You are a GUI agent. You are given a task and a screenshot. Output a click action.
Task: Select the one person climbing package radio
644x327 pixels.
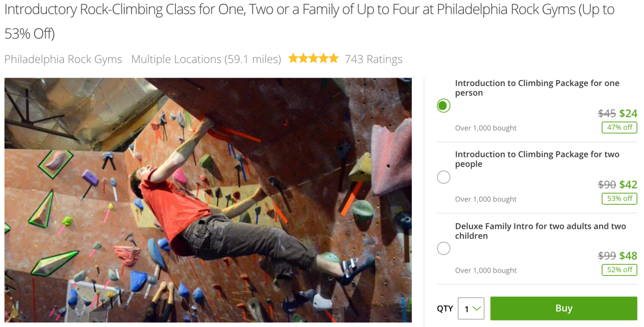click(x=443, y=106)
